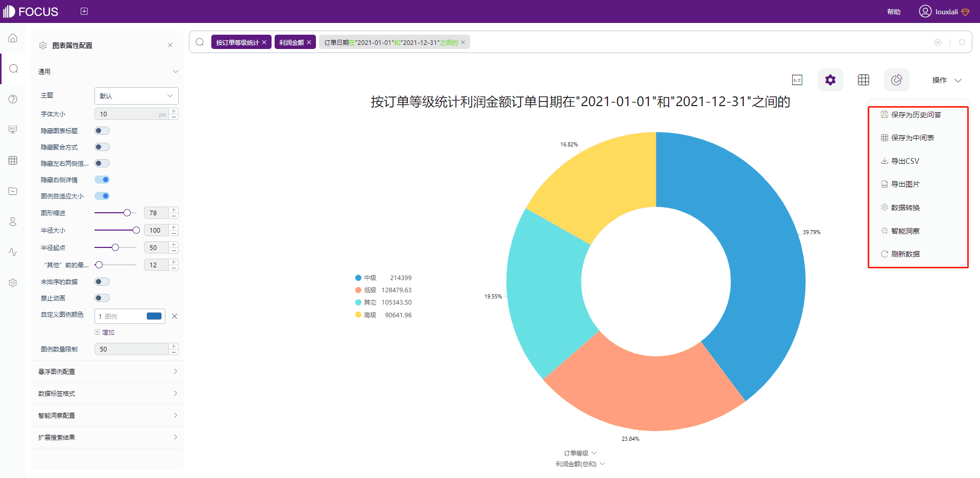This screenshot has height=478, width=980.
Task: Click the 帮助 help link
Action: pyautogui.click(x=894, y=12)
